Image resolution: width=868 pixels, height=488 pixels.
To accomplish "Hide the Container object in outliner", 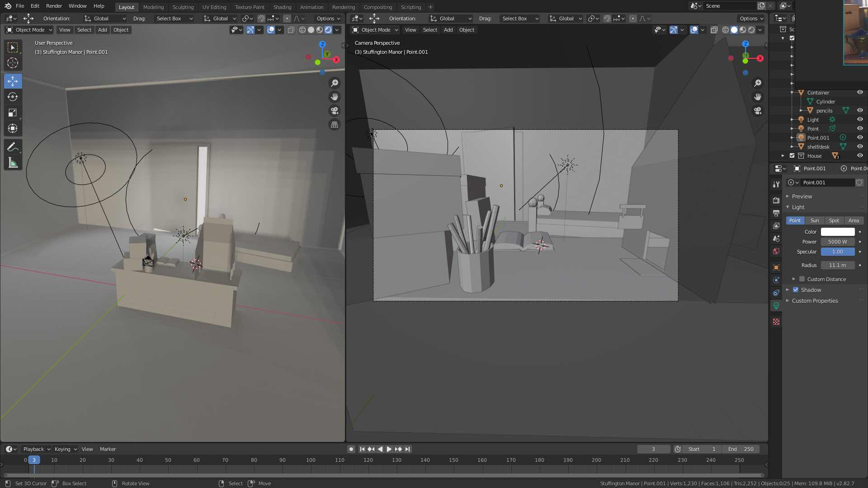I will (860, 92).
